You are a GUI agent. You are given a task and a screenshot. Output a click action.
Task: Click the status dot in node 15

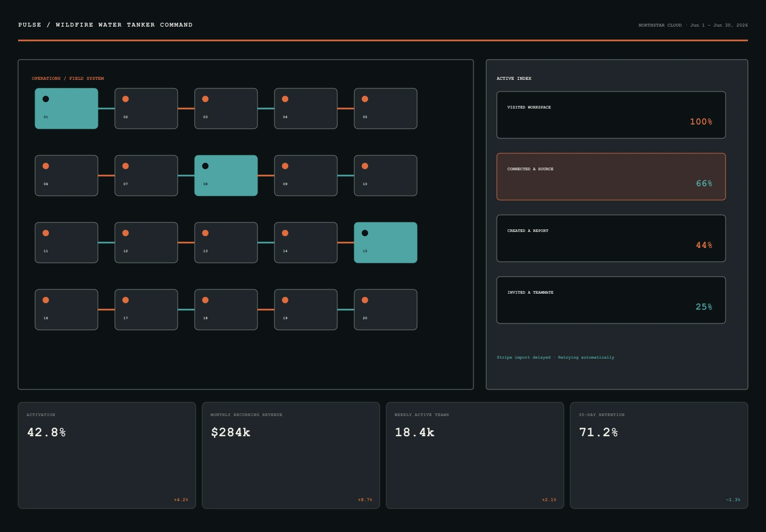(365, 233)
